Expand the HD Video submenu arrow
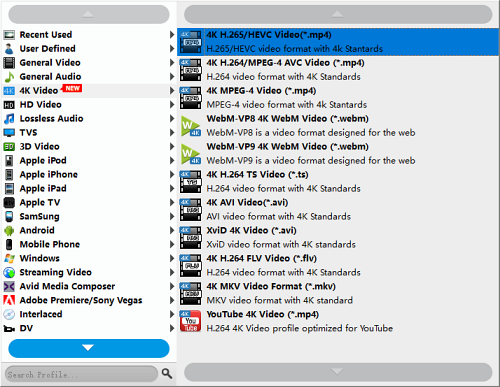 [172, 105]
